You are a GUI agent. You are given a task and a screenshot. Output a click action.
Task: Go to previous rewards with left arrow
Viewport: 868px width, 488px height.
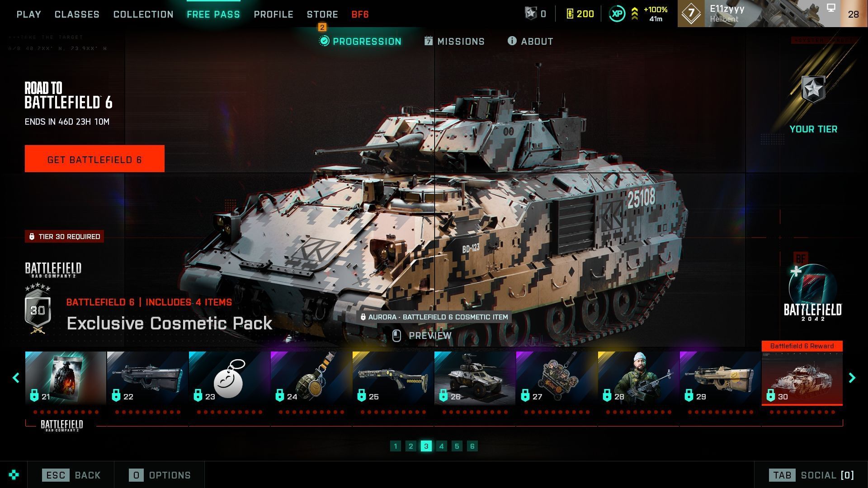tap(16, 378)
